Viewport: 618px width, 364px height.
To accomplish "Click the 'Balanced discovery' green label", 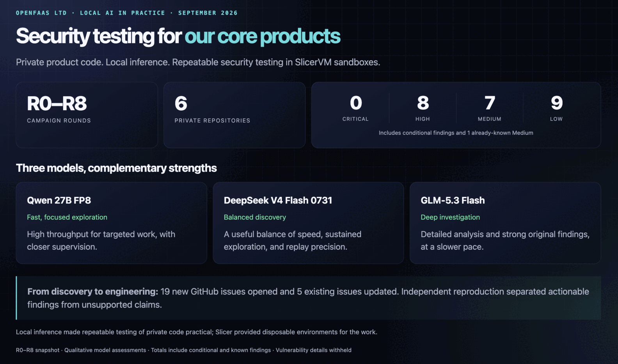I will coord(255,217).
